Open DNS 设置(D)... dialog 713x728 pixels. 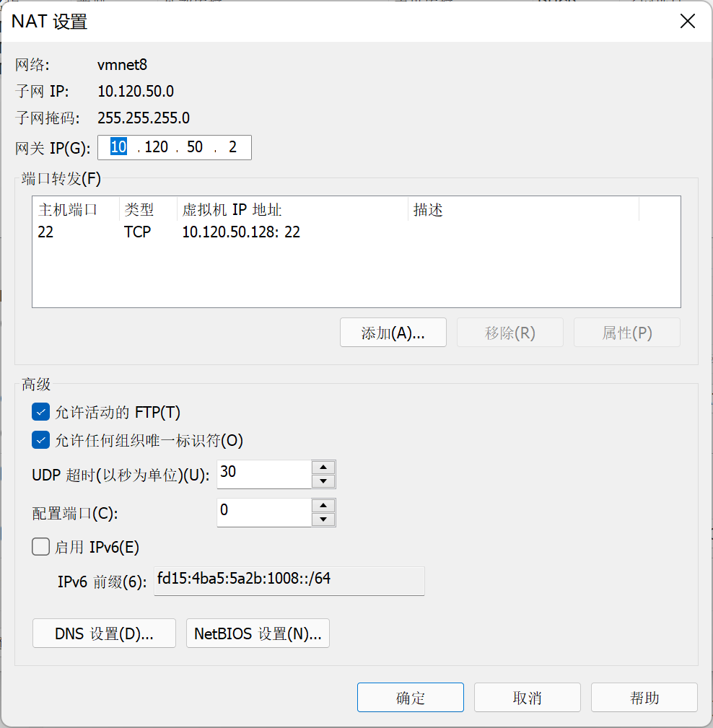click(104, 633)
